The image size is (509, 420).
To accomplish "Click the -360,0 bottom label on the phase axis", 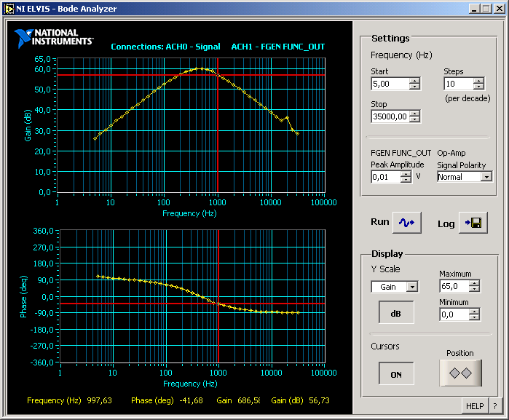I will coord(42,362).
